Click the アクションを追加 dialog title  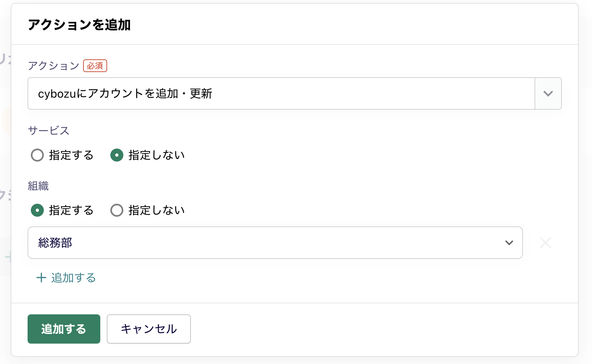(x=79, y=25)
